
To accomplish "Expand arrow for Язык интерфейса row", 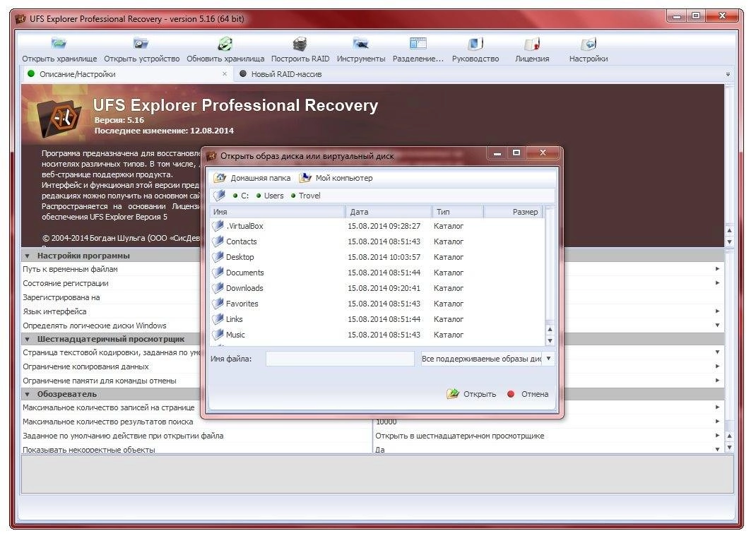I will (x=717, y=311).
